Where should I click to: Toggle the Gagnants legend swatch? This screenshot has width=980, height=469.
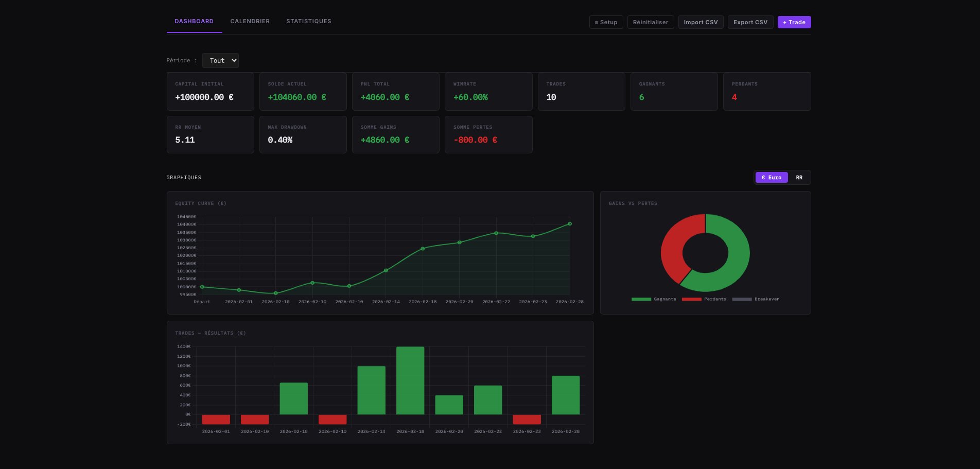(x=641, y=299)
